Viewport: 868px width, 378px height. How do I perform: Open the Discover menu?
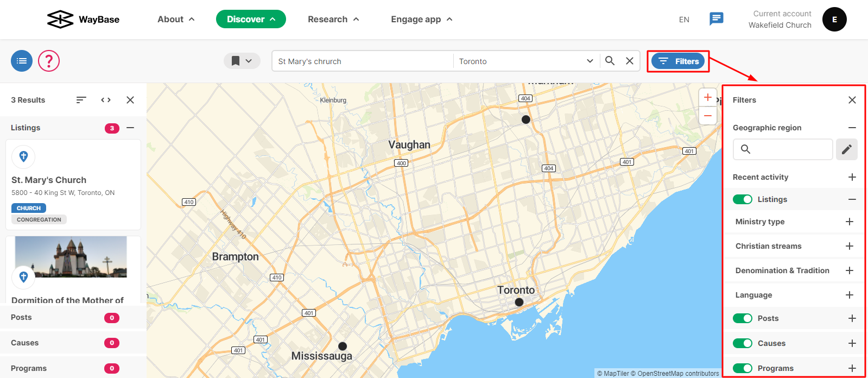251,19
